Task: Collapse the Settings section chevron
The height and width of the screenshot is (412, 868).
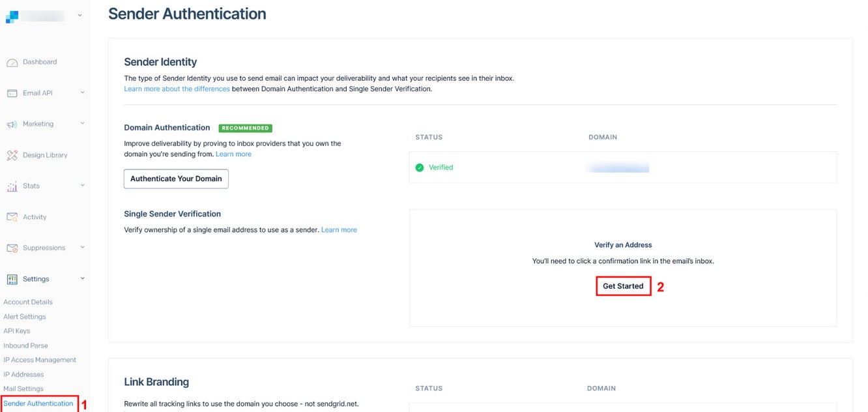Action: (82, 278)
